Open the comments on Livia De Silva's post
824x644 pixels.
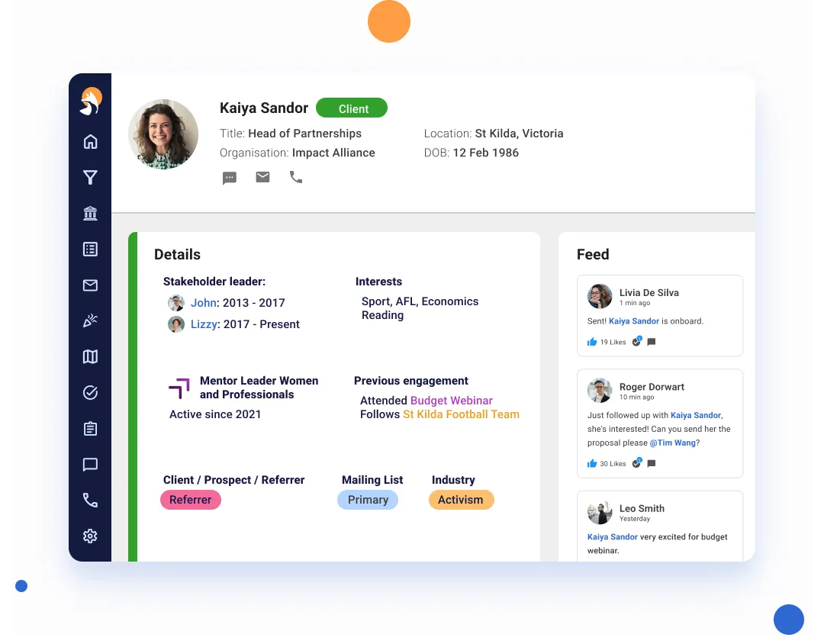point(651,342)
